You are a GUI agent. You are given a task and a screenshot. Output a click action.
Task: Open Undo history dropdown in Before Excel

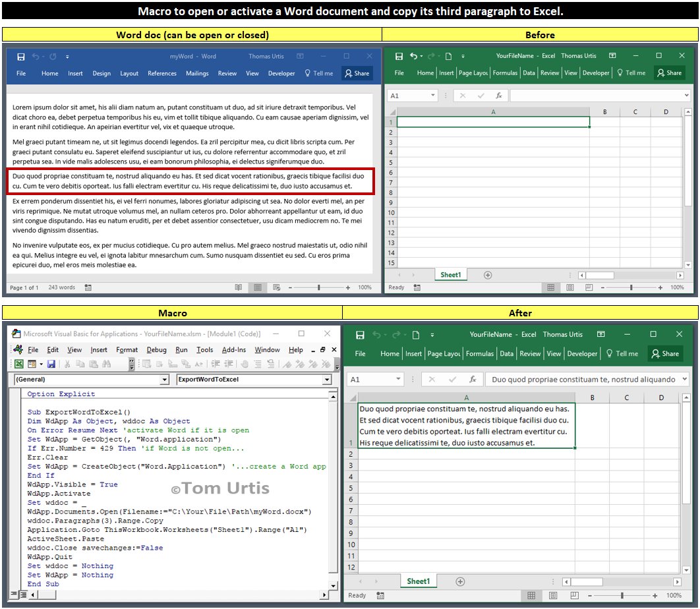tap(421, 56)
